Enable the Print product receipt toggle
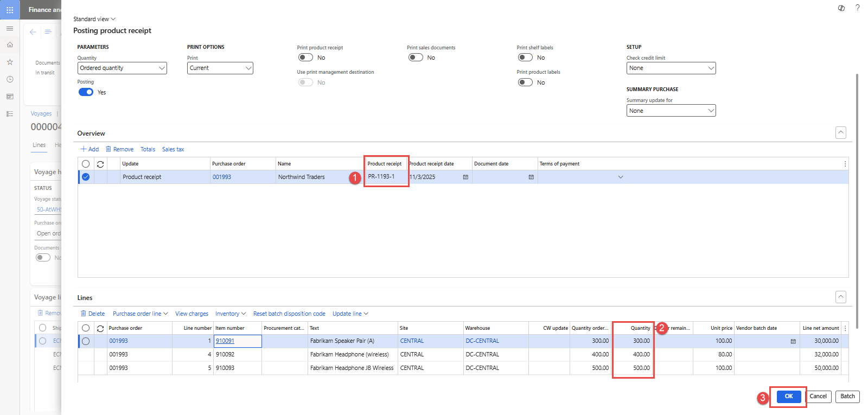This screenshot has width=868, height=415. [305, 58]
